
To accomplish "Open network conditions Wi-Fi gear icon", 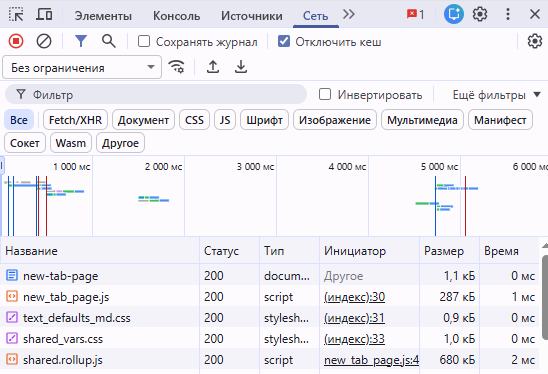I will coord(176,67).
